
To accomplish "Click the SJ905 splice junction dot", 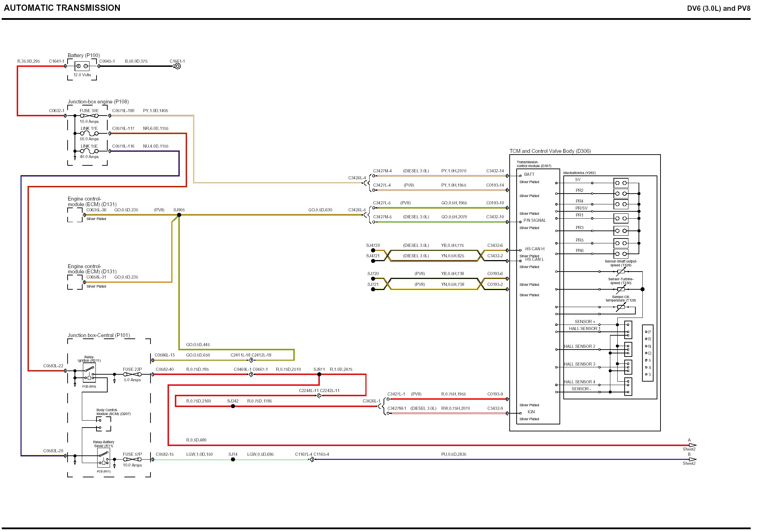I will coord(179,215).
